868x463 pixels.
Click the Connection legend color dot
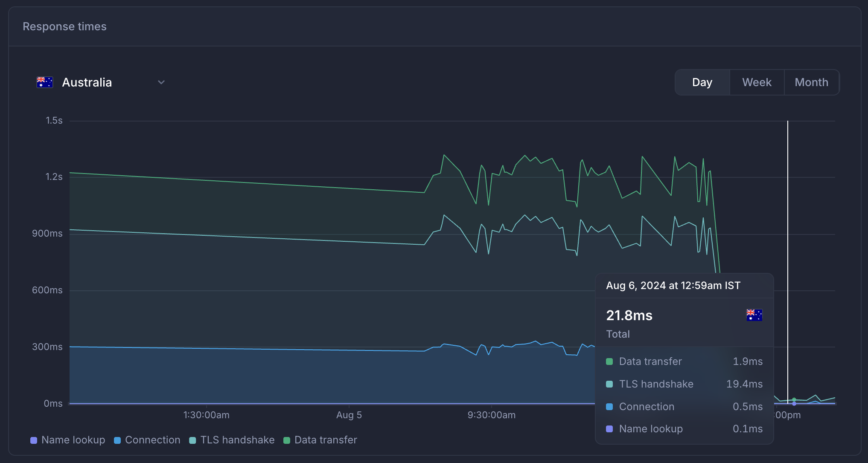click(117, 440)
